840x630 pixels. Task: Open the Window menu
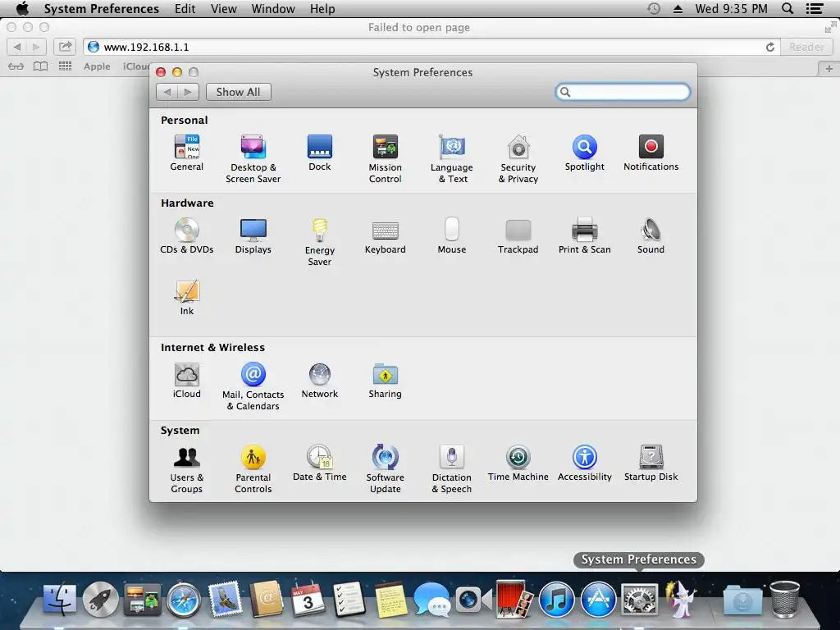point(273,8)
